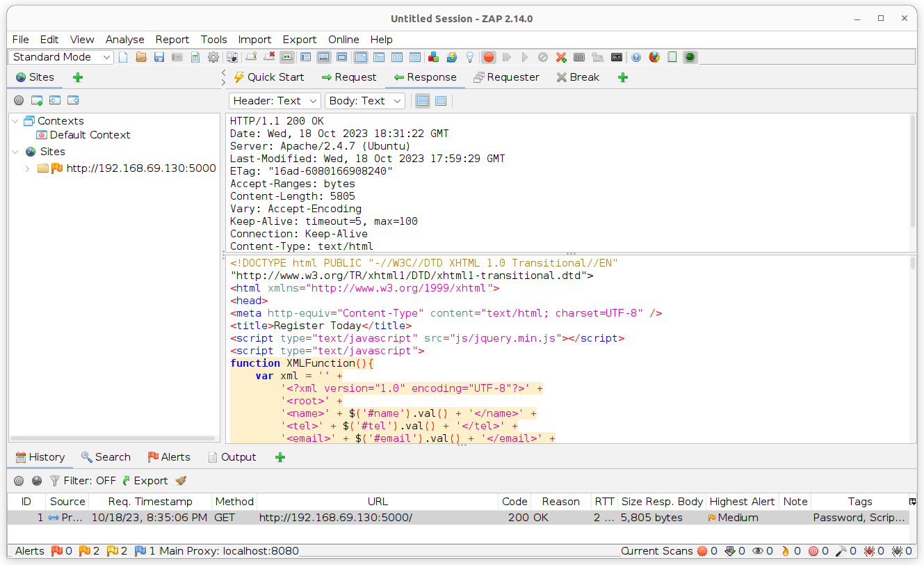Viewport: 924px width, 565px height.
Task: Open the session Options gear icon
Action: 213,57
